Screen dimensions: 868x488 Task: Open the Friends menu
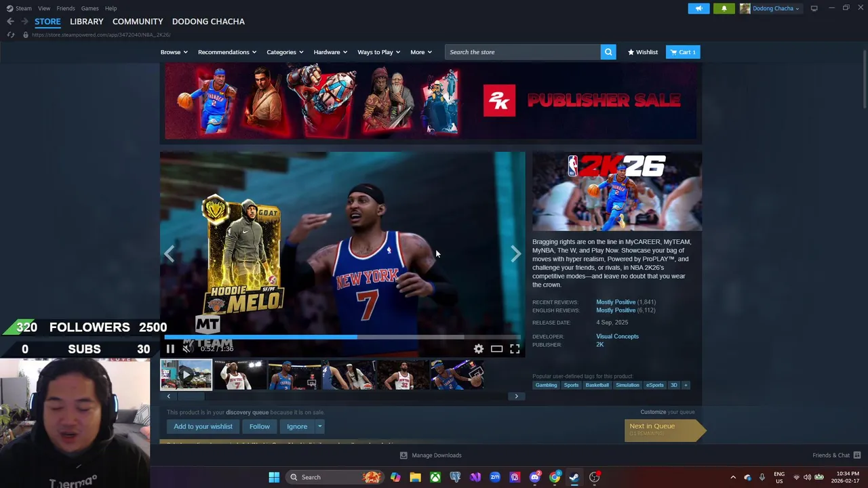(66, 8)
